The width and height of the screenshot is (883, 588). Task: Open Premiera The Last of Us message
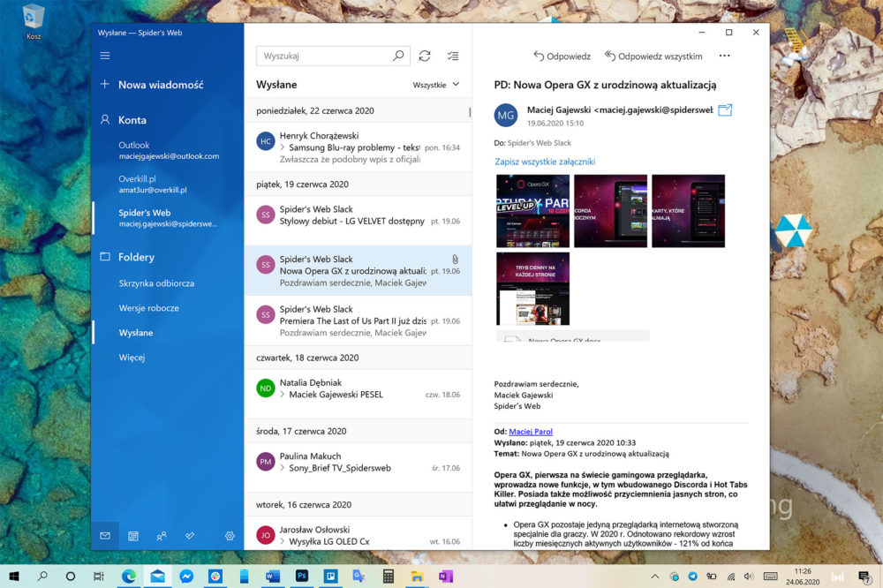(x=358, y=320)
